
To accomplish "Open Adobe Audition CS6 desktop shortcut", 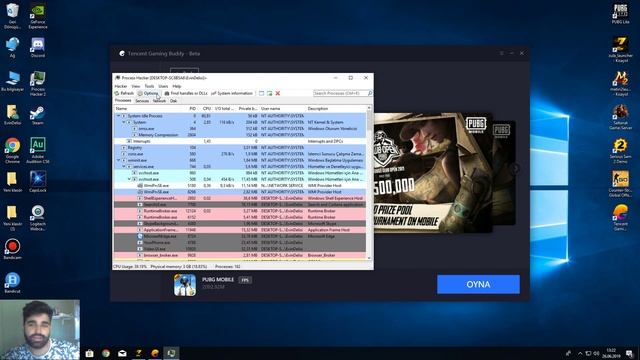I will click(38, 150).
